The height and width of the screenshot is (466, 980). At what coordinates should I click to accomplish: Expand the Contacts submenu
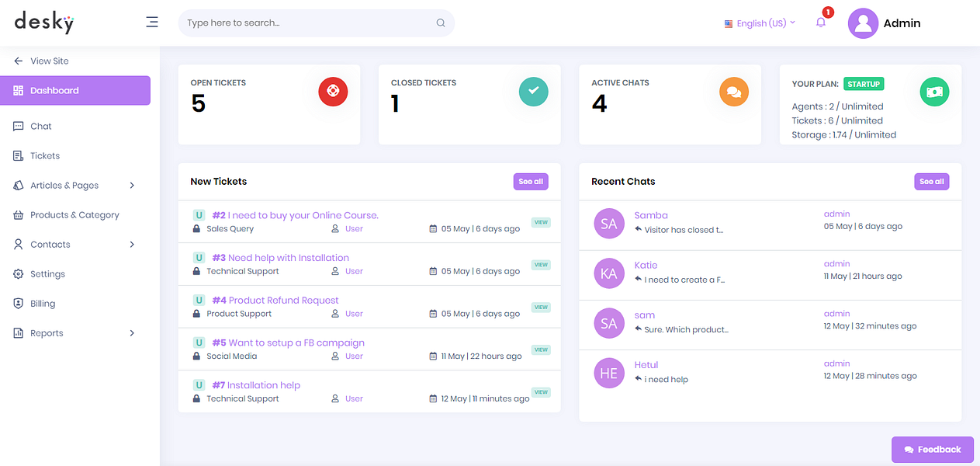tap(75, 245)
